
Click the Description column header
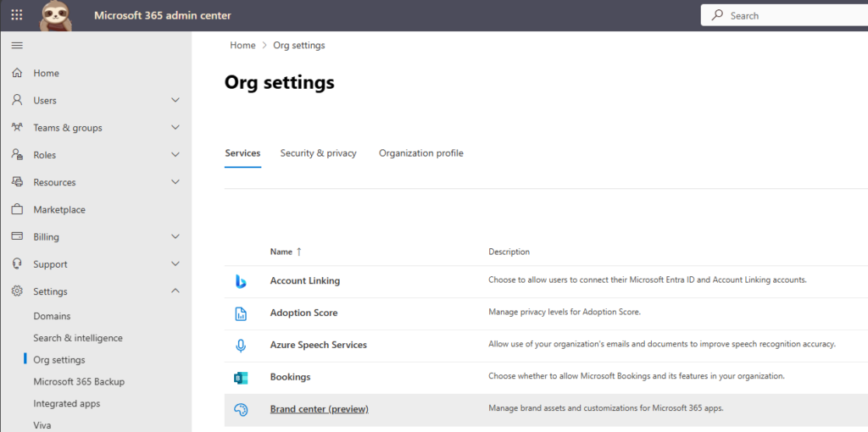coord(509,252)
